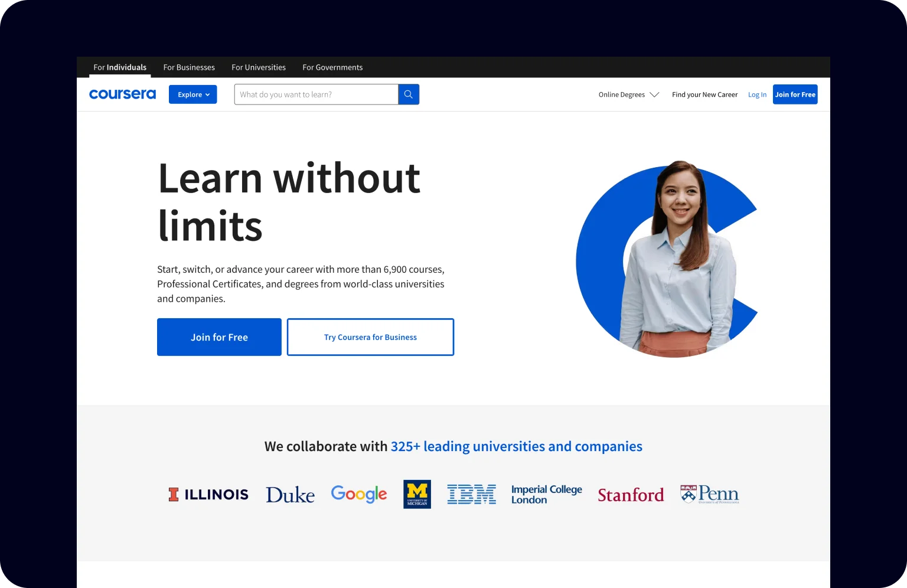Click the Imperial College London logo
The height and width of the screenshot is (588, 907).
pos(546,494)
